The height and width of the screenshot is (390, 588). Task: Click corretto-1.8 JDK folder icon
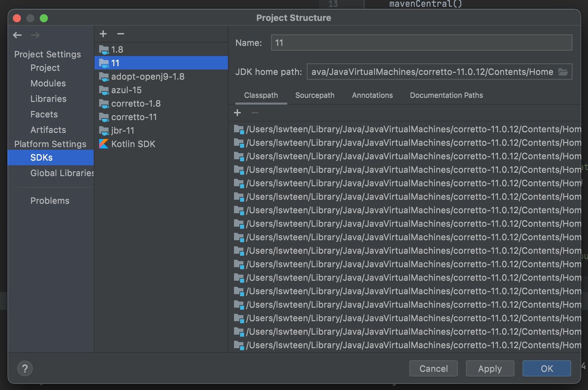click(x=104, y=104)
